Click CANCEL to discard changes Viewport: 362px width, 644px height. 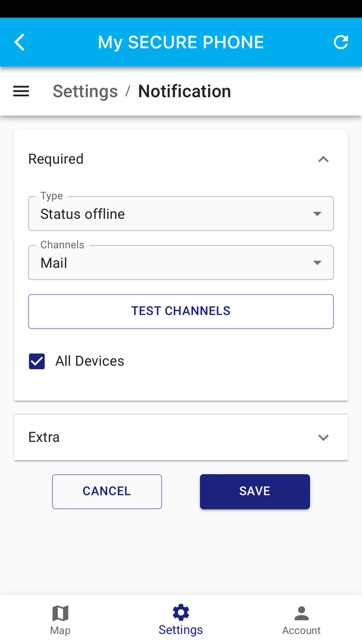point(107,491)
